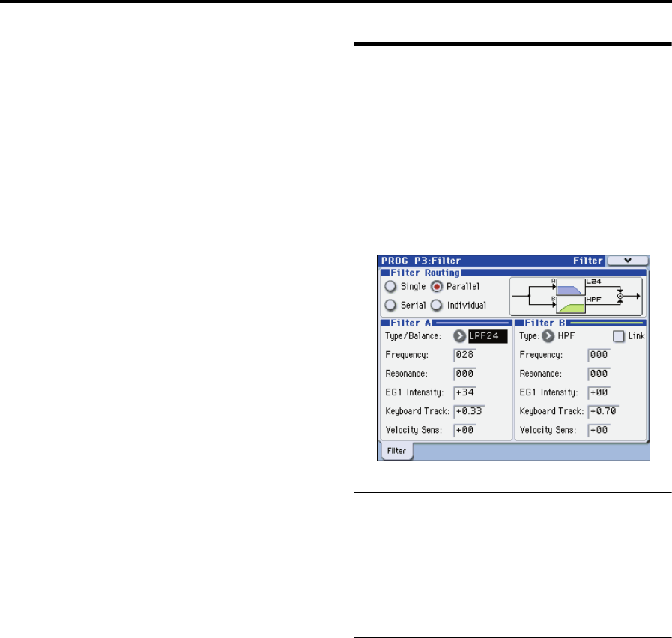
Task: Select Filter A Keyboard Track +0.33
Action: 469,411
